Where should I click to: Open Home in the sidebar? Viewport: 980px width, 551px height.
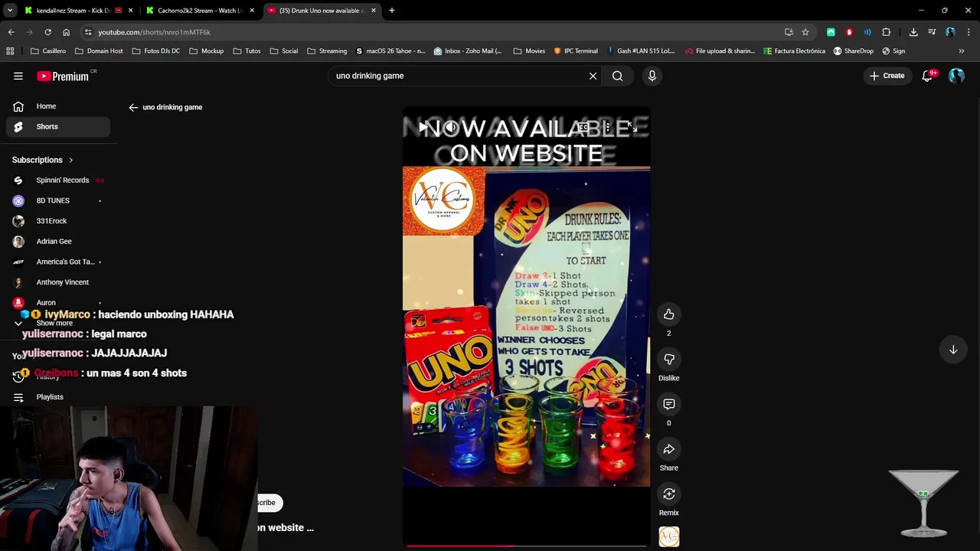58,106
